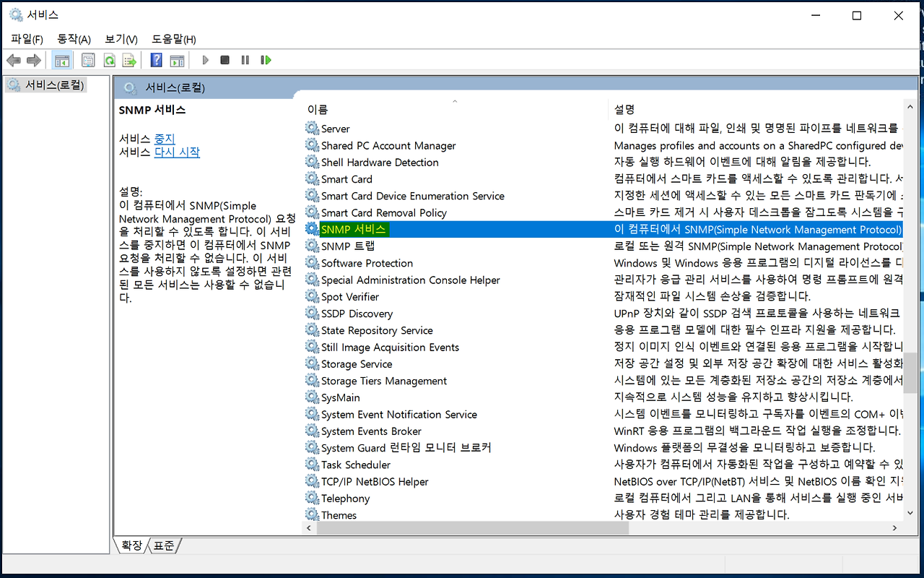Select the System Events Broker service
The image size is (924, 578).
click(x=371, y=431)
